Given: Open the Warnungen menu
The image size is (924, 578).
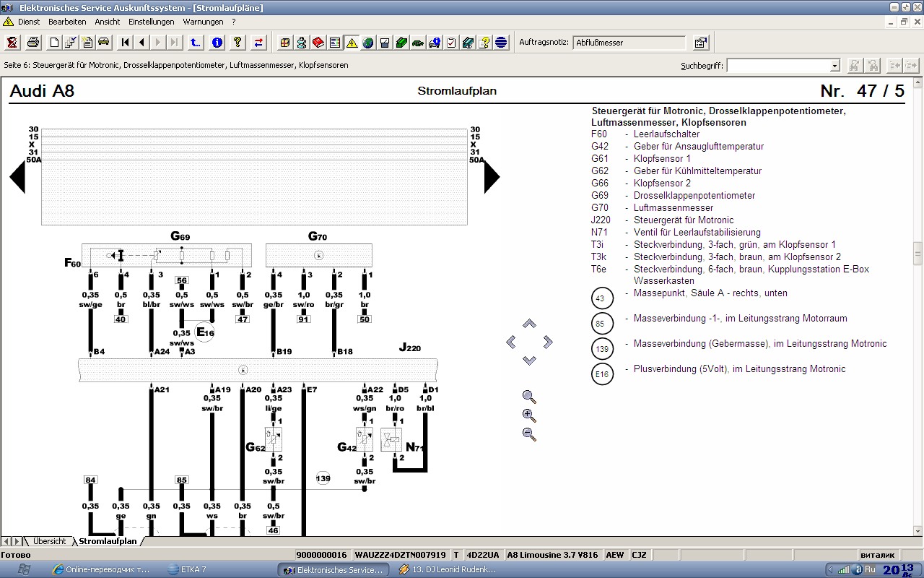Looking at the screenshot, I should coord(203,22).
